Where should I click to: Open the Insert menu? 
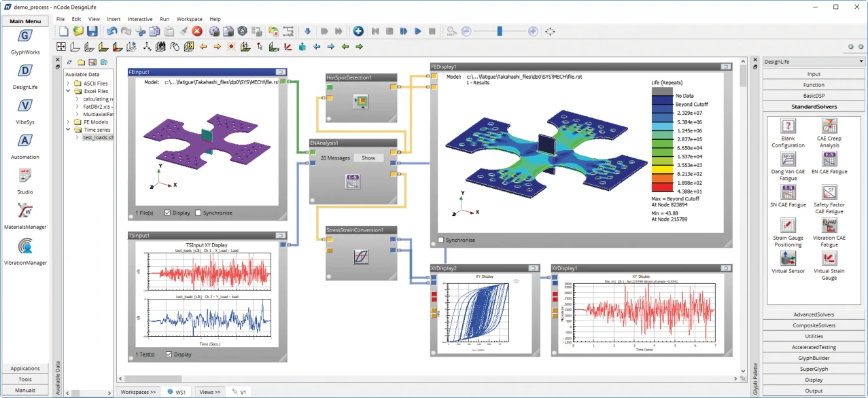(114, 19)
